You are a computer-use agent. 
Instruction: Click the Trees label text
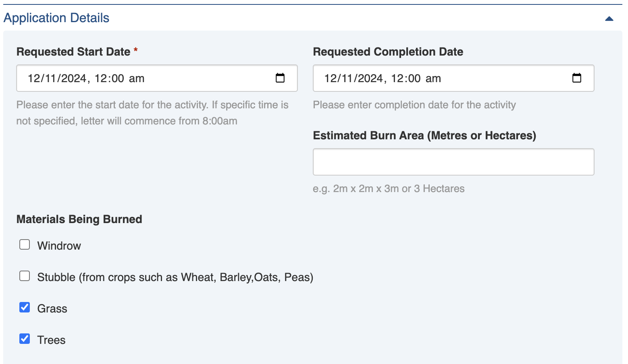tap(52, 340)
